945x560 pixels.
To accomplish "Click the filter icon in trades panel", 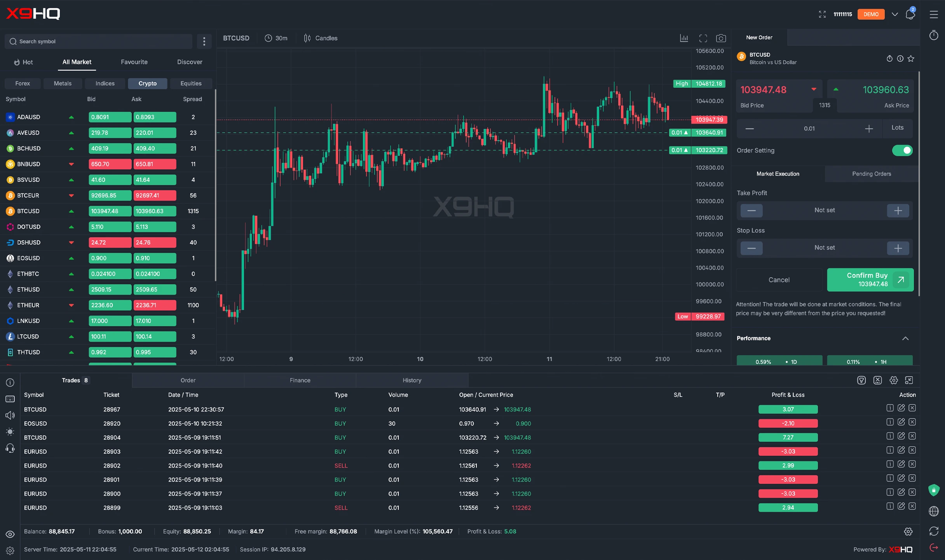I will [861, 380].
